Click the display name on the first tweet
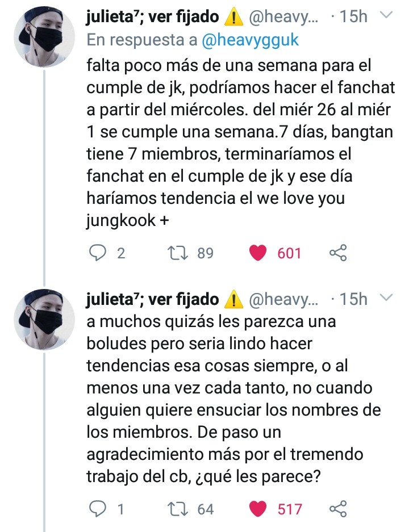The height and width of the screenshot is (532, 409). (152, 17)
